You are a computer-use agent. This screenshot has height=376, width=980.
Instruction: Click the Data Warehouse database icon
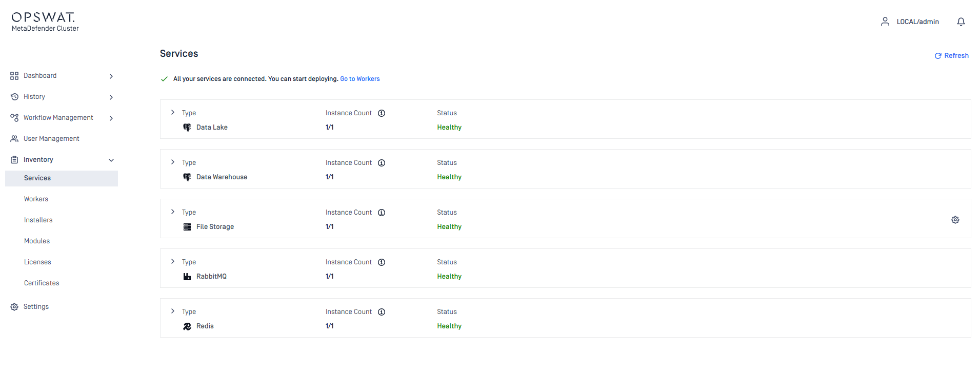tap(187, 177)
